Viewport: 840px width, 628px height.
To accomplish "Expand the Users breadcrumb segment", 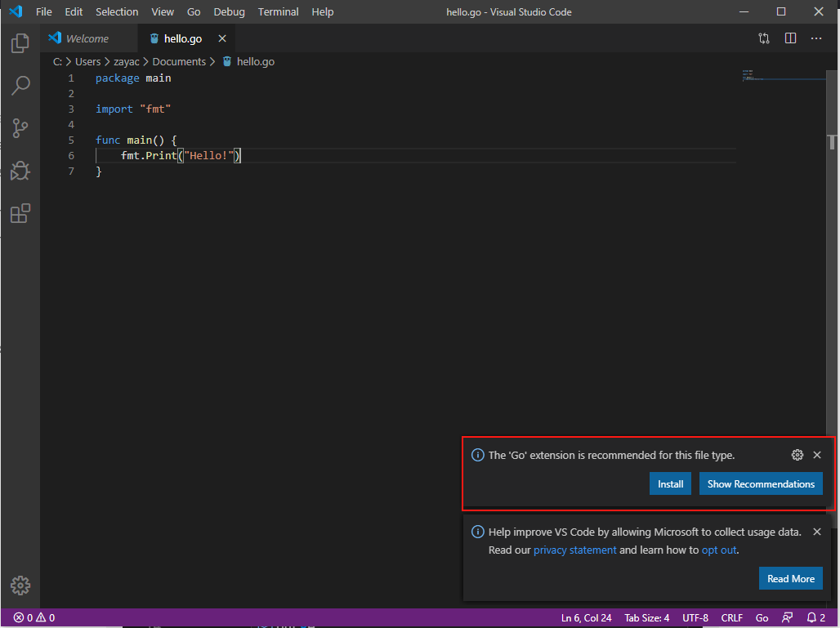I will tap(88, 61).
